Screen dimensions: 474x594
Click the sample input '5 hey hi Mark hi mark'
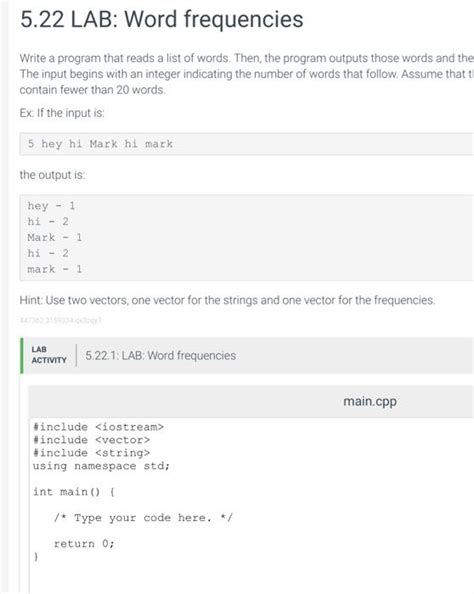point(100,144)
